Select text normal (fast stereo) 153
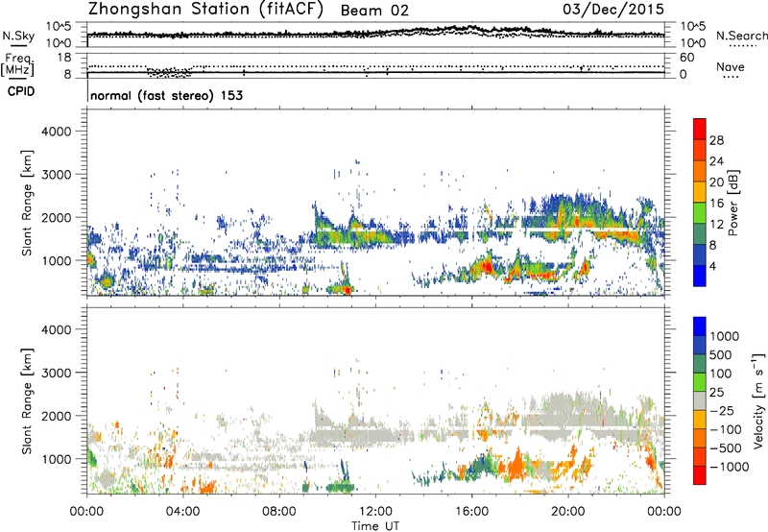 tap(166, 95)
